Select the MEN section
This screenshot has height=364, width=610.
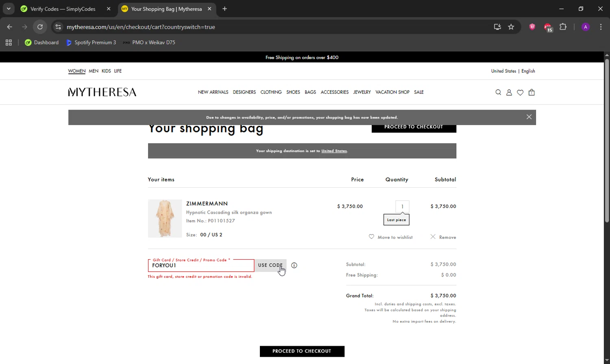pyautogui.click(x=94, y=71)
